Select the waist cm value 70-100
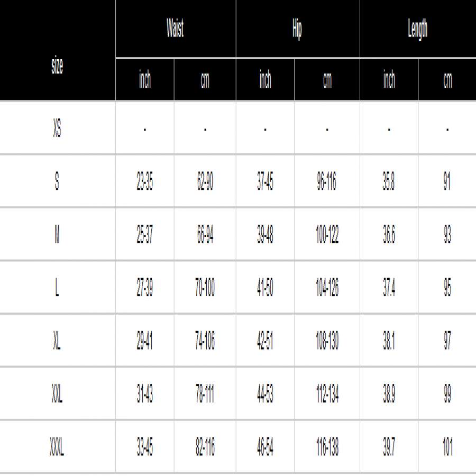This screenshot has width=476, height=476. pos(205,289)
